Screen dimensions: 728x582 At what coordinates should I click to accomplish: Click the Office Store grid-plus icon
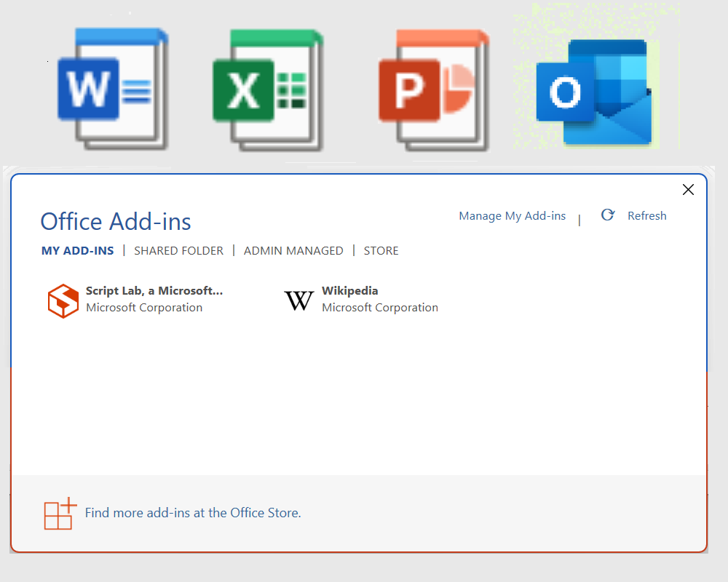(60, 514)
